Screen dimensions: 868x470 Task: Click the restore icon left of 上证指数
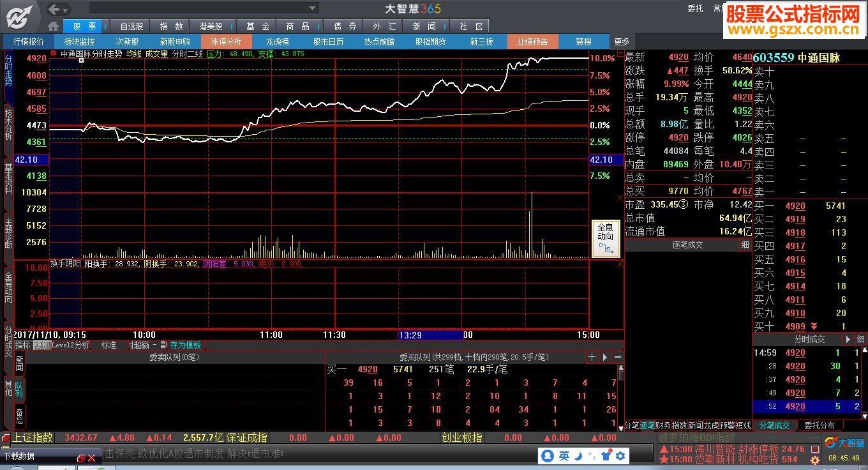click(6, 437)
